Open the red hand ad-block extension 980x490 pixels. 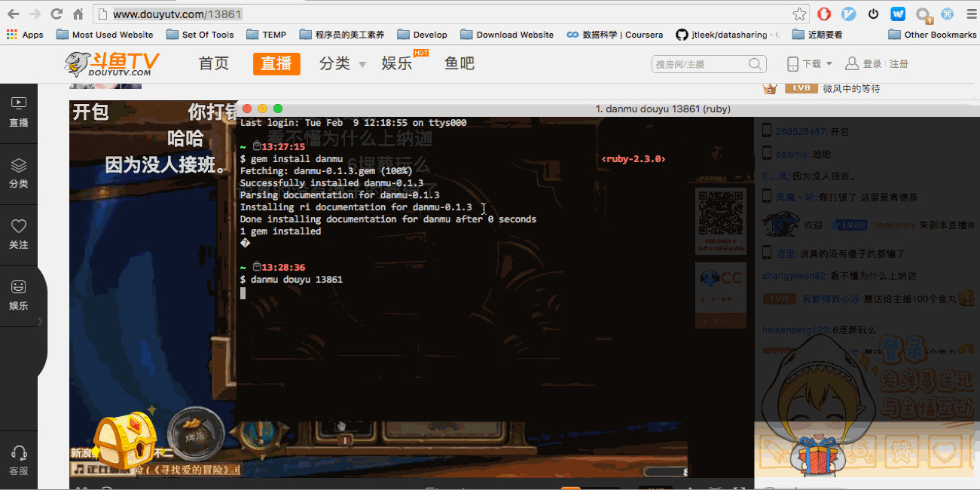click(x=825, y=14)
